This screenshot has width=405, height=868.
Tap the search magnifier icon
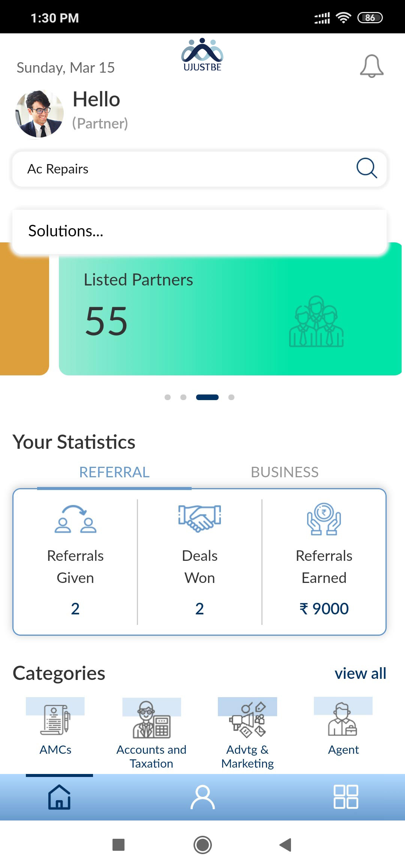[366, 168]
